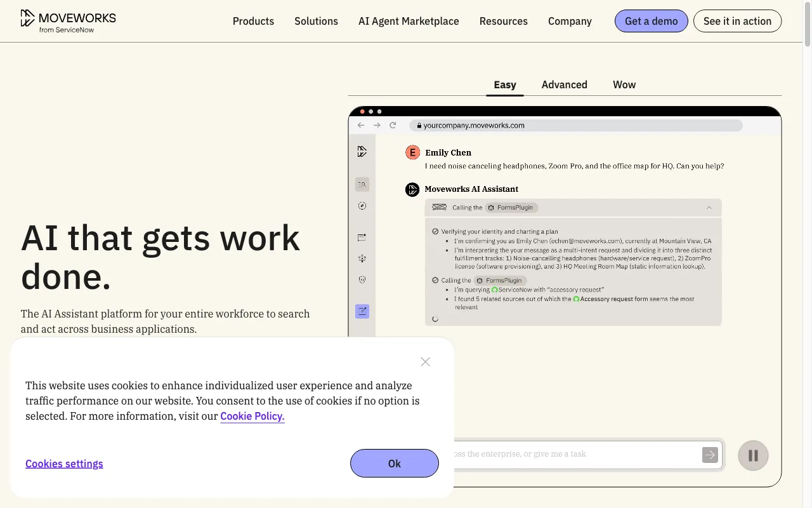Click Emily Chen's avatar
This screenshot has width=812, height=508.
(412, 152)
